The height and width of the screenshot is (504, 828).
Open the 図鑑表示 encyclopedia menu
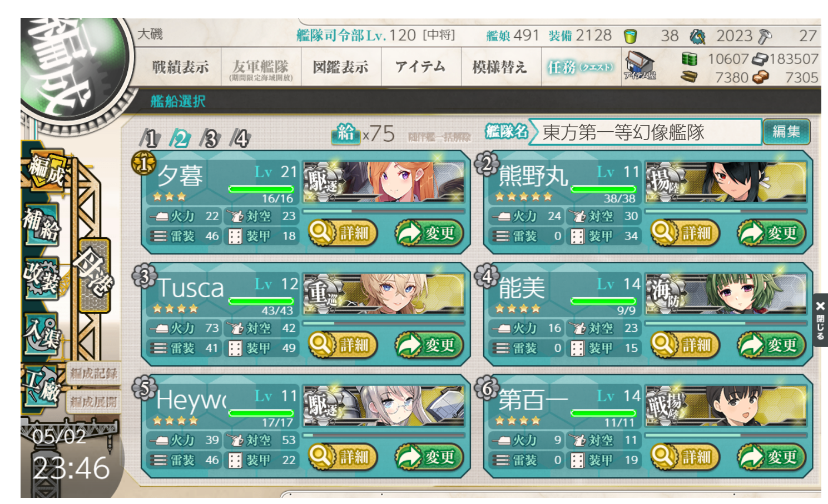click(x=341, y=67)
